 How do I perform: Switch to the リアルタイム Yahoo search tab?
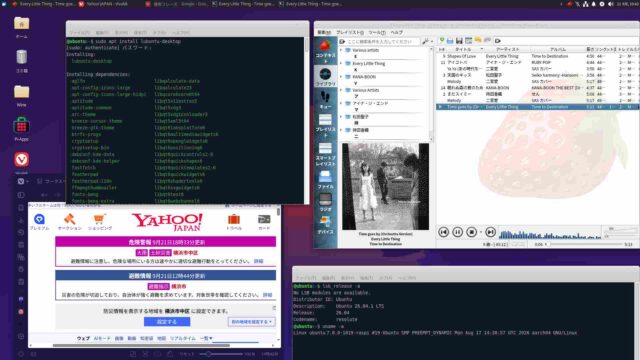pyautogui.click(x=182, y=338)
